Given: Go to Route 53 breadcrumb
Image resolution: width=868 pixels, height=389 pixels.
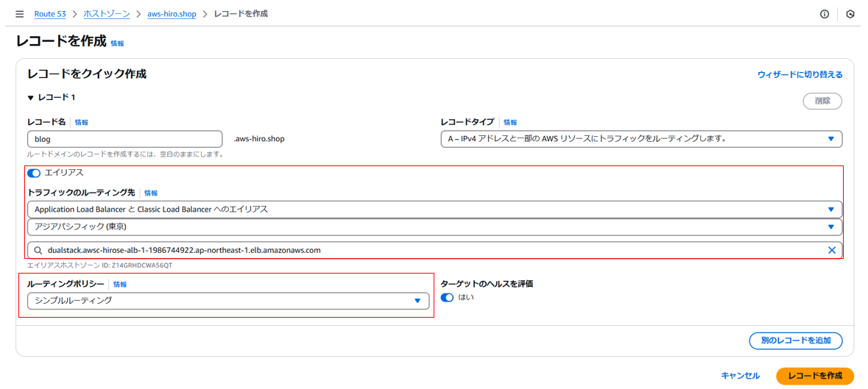Looking at the screenshot, I should (x=50, y=14).
